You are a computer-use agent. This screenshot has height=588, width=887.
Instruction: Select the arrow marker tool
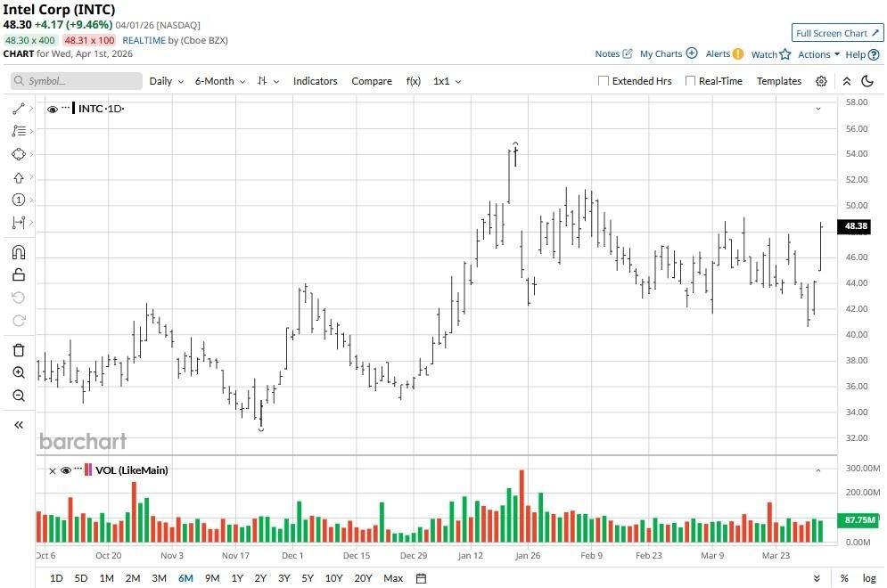[18, 177]
